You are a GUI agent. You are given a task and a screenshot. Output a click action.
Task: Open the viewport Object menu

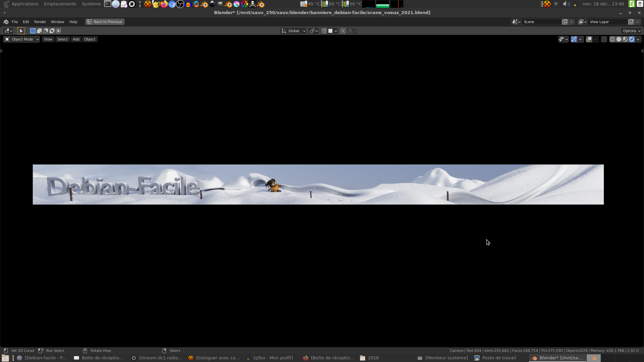[90, 39]
